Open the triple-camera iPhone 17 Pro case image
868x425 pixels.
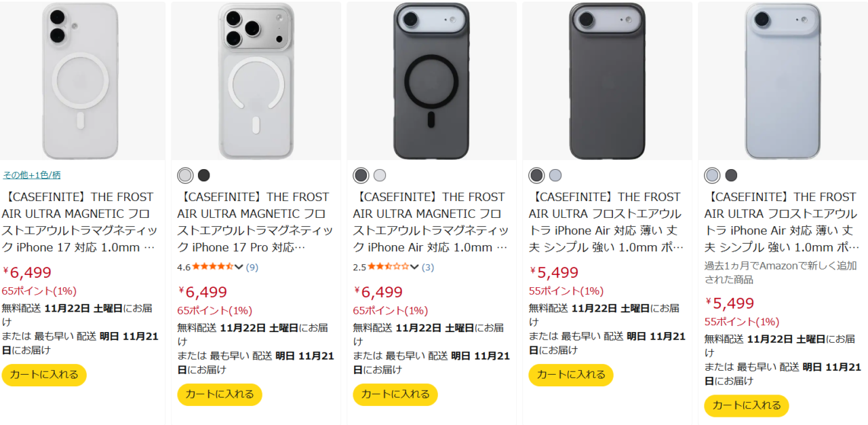pos(256,80)
